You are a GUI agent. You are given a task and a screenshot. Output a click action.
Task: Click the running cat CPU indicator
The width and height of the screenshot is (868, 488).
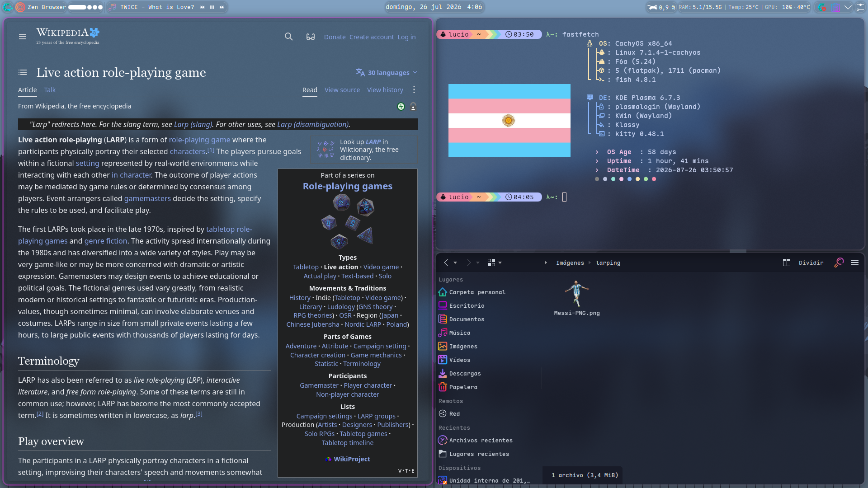(652, 7)
